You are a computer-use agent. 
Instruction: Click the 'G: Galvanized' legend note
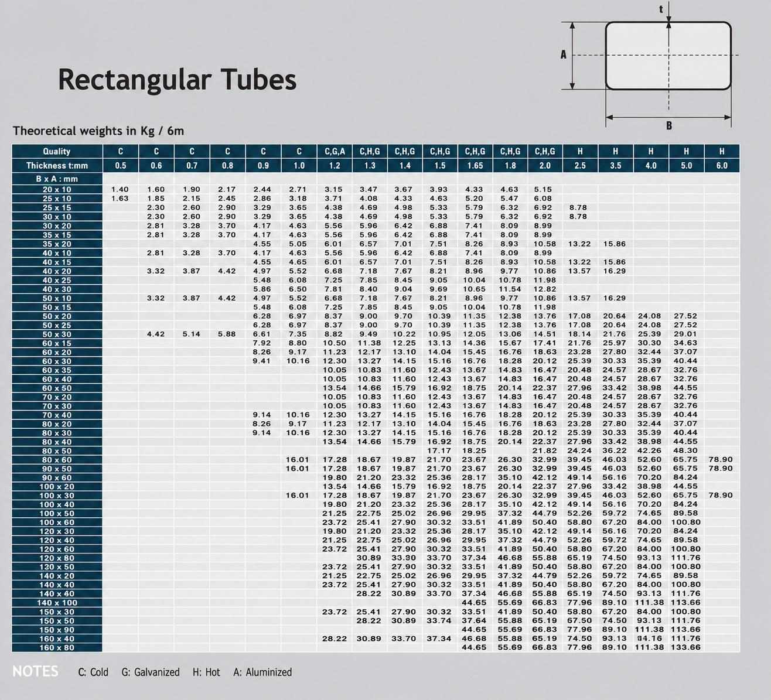pos(151,672)
